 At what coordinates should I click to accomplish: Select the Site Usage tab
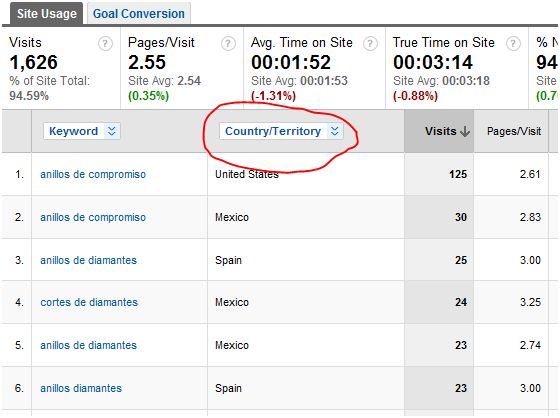click(x=47, y=14)
